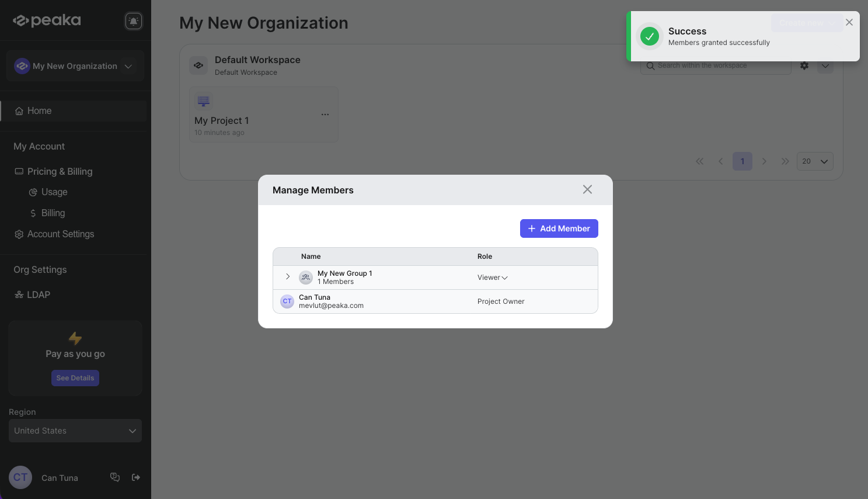This screenshot has width=868, height=499.
Task: Open the Viewer role dropdown
Action: point(493,278)
